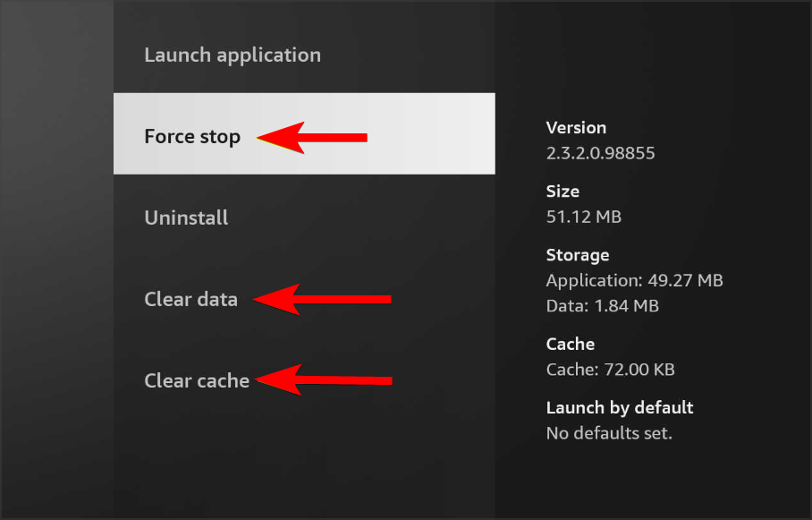Select the Launch application option
Image resolution: width=812 pixels, height=520 pixels.
pos(232,55)
